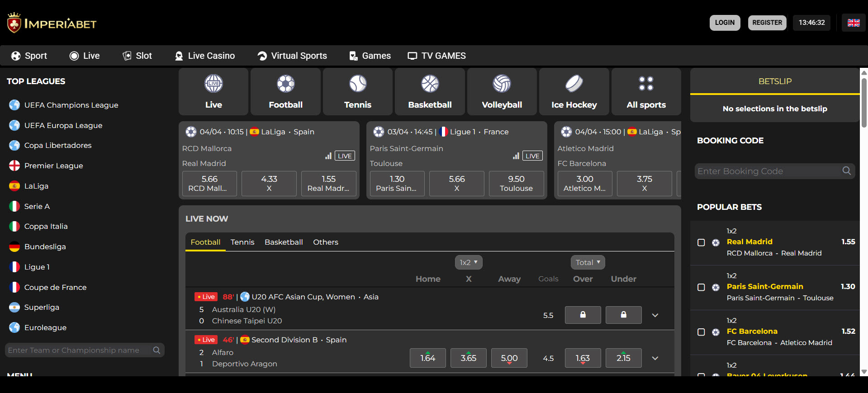Open the Live menu in navigation bar
The width and height of the screenshot is (868, 393).
coord(85,56)
